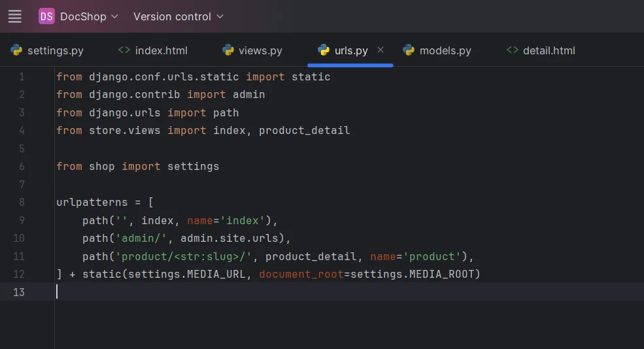Click the Python icon on models.py tab
The height and width of the screenshot is (349, 644).
pyautogui.click(x=409, y=50)
